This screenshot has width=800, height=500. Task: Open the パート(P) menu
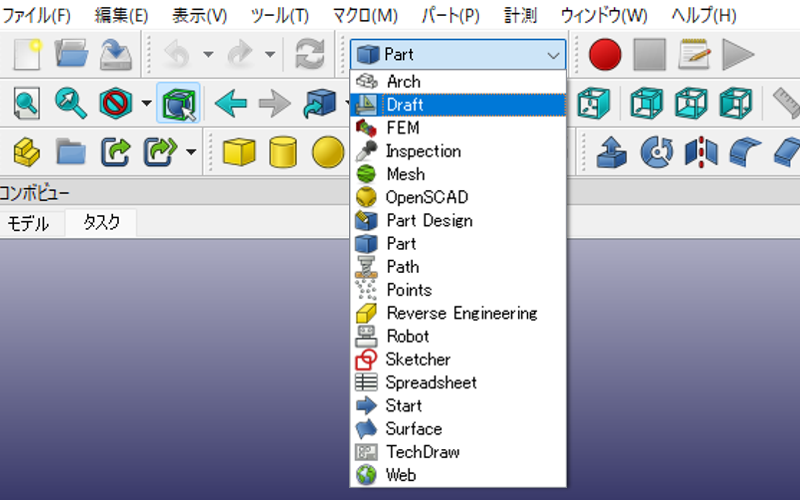click(x=451, y=15)
